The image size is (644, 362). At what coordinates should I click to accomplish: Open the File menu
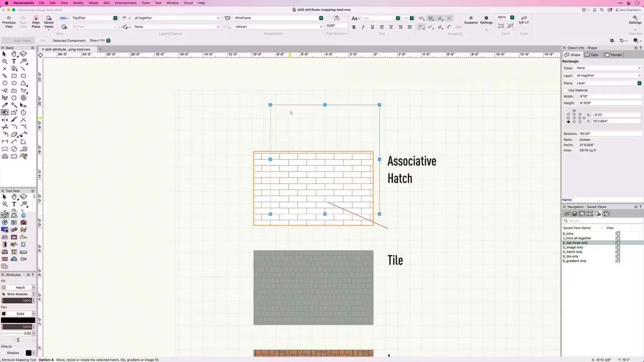pyautogui.click(x=41, y=3)
